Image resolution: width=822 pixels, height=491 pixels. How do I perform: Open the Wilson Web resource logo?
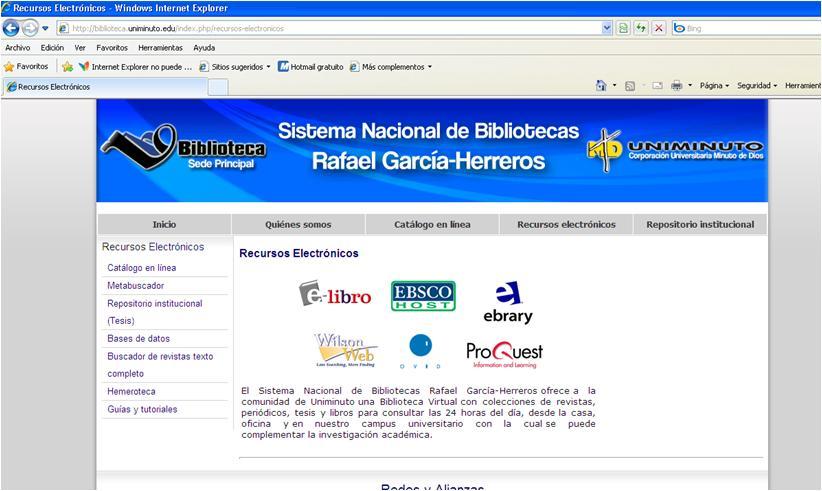345,350
